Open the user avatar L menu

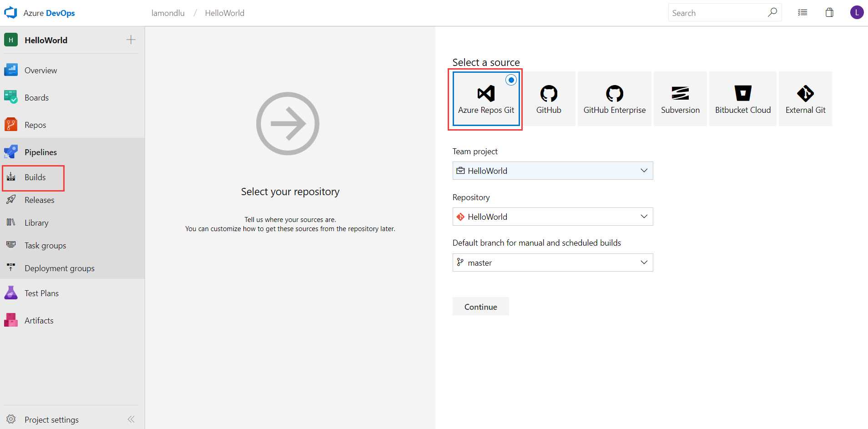[857, 12]
